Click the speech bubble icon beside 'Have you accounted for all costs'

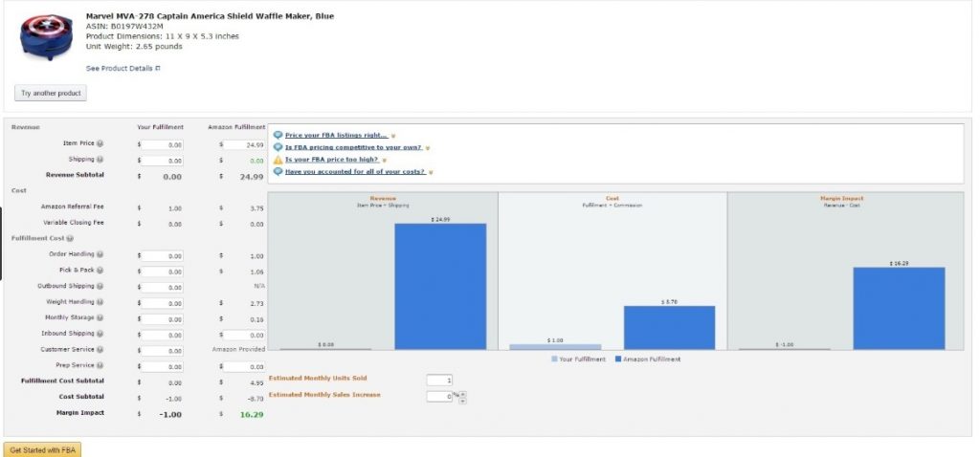(278, 172)
